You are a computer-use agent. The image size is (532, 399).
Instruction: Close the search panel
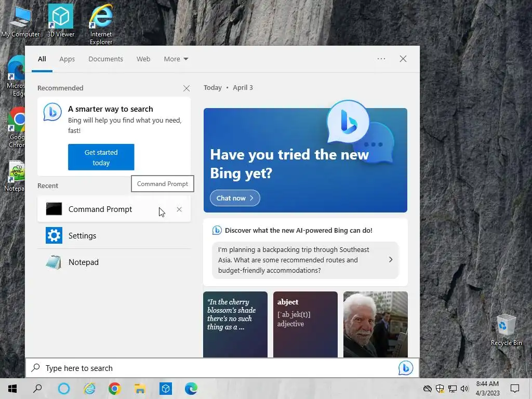403,59
